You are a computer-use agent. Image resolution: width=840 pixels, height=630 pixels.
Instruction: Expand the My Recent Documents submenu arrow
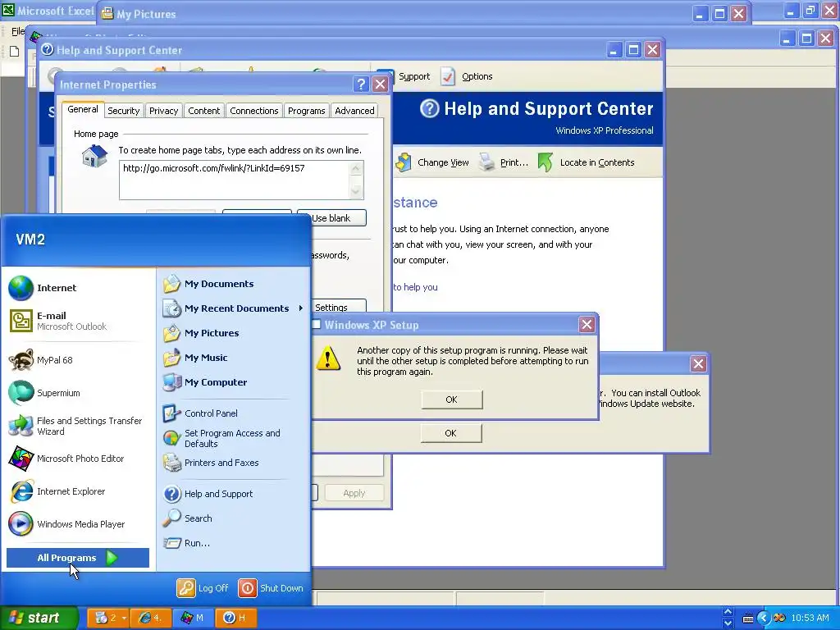click(300, 308)
